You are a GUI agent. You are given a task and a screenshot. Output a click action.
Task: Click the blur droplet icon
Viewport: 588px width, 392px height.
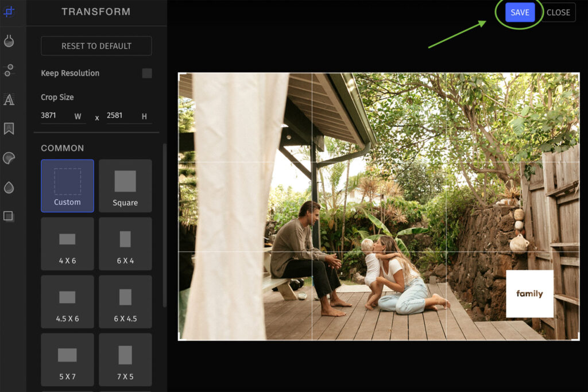click(9, 187)
